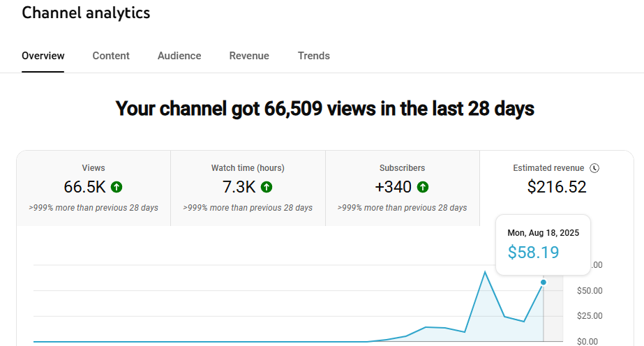Show the Watch time (hours) metric label

coord(248,168)
